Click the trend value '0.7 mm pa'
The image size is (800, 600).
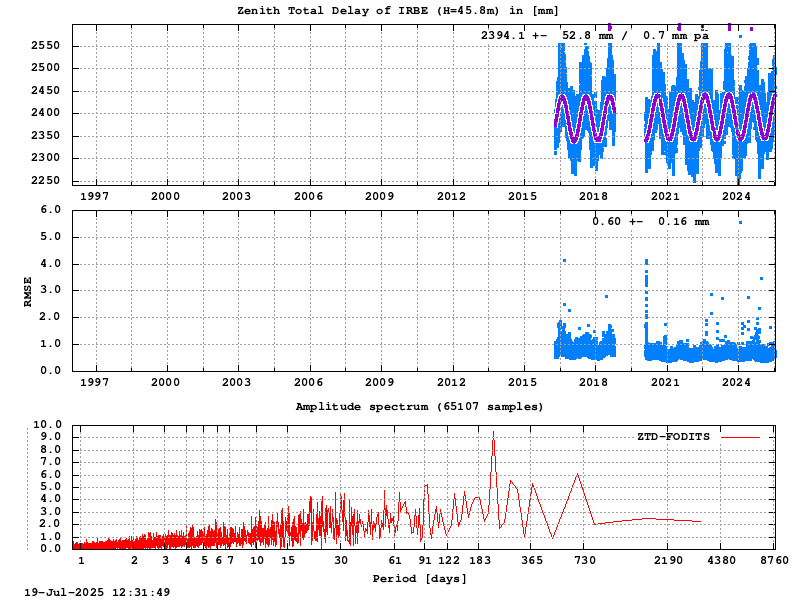676,35
